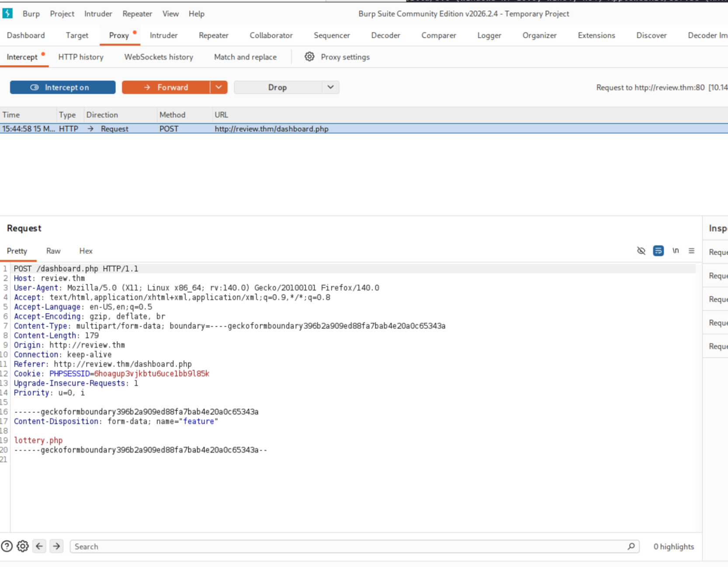Click the Content-Length 179 header line
Screen dimensions: 728x567
click(x=56, y=335)
